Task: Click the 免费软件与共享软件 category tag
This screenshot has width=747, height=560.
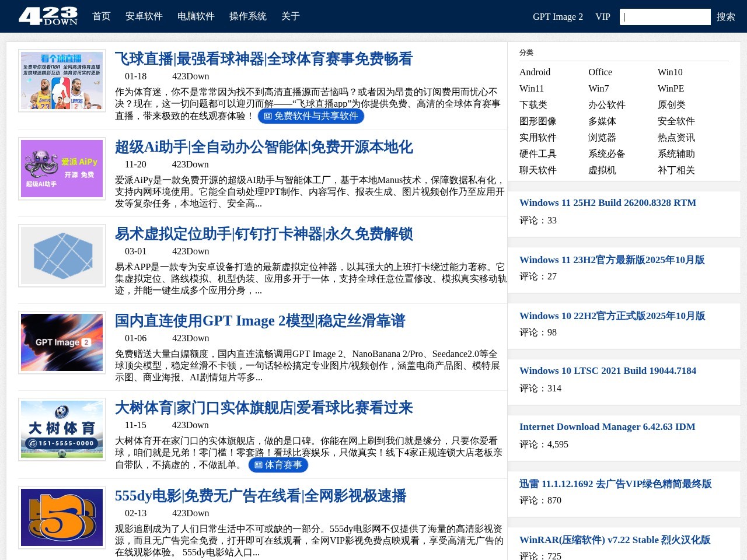Action: tap(311, 116)
